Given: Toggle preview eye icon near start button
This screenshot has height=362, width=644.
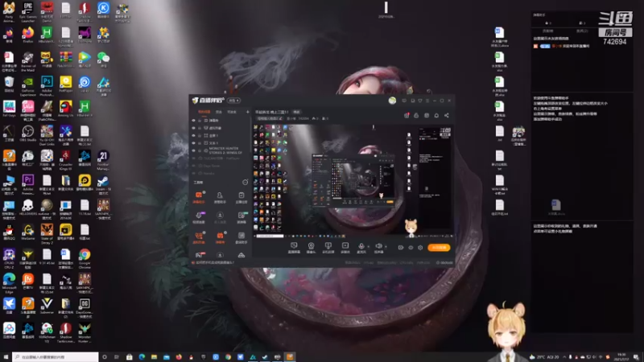Looking at the screenshot, I should [411, 248].
